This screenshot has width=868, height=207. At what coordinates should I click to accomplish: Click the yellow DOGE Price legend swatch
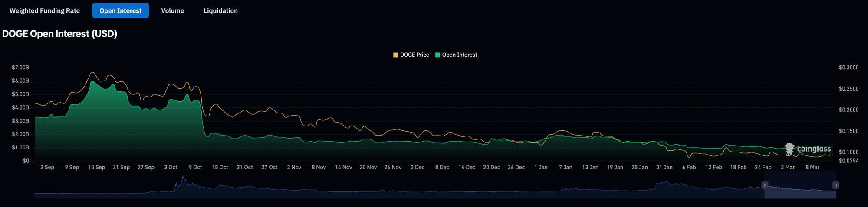coord(395,55)
